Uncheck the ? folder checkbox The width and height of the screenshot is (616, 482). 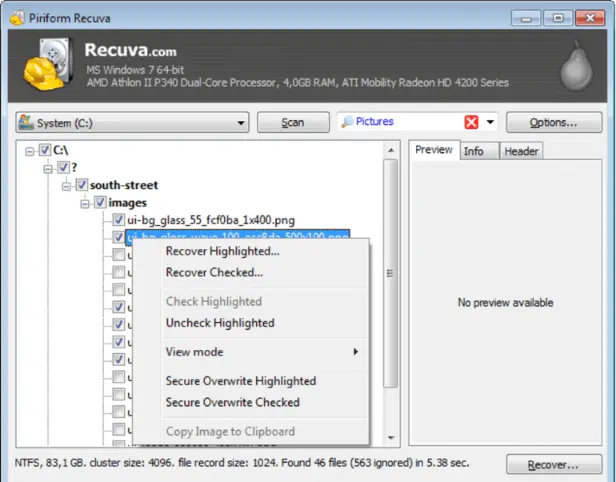pos(63,167)
